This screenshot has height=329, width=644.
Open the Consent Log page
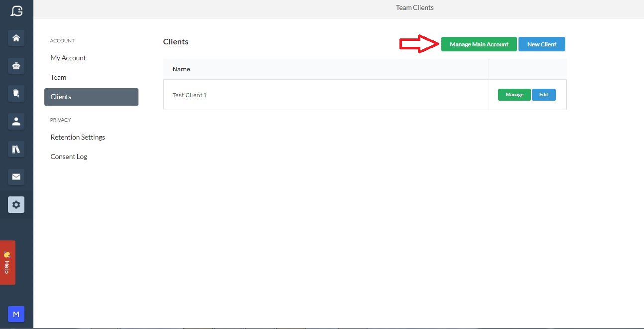click(x=69, y=157)
